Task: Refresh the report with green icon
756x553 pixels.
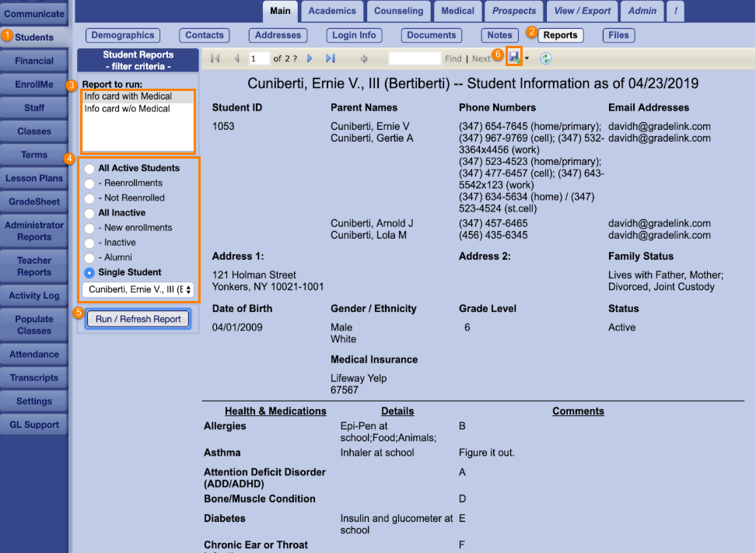Action: click(546, 58)
